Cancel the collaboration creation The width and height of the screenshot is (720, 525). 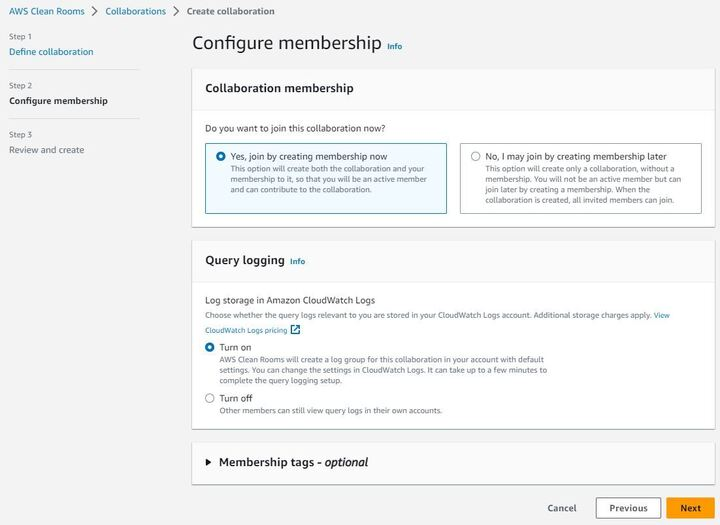tap(562, 508)
